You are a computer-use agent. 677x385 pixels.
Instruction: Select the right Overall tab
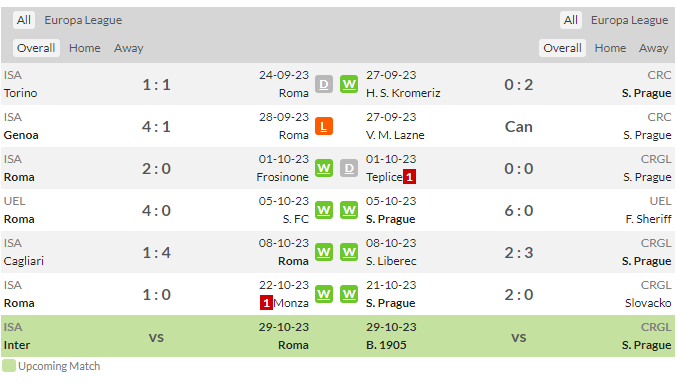(562, 48)
